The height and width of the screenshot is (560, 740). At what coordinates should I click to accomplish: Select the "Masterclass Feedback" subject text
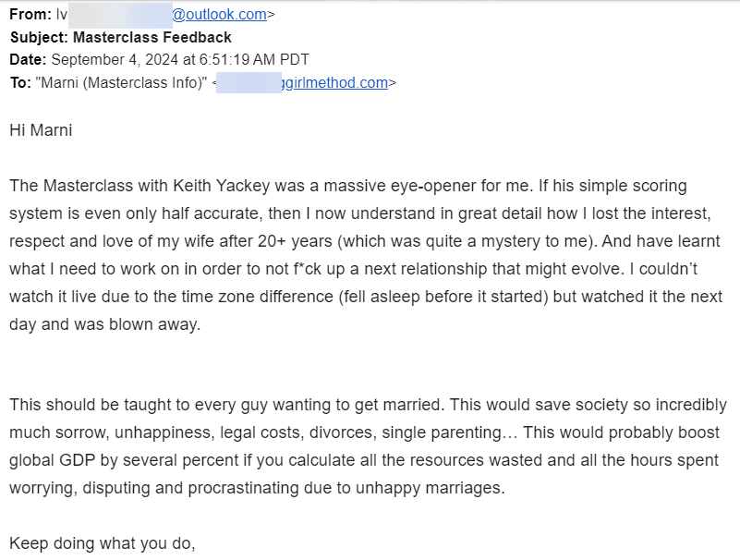tap(152, 37)
